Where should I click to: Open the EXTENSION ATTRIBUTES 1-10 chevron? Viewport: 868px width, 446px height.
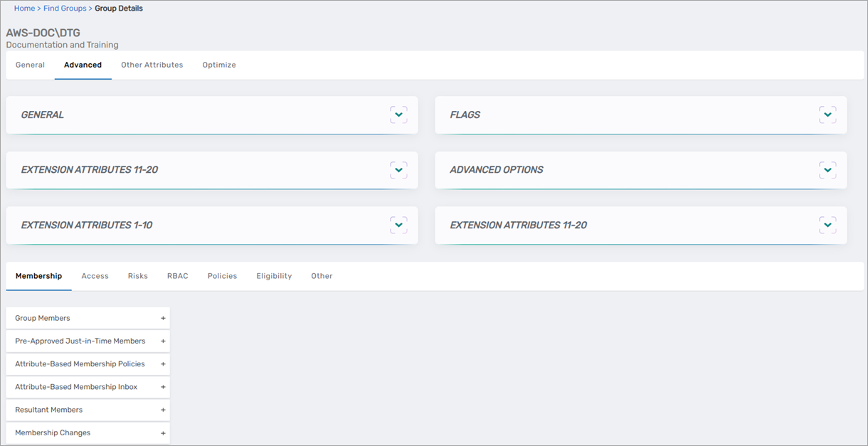point(398,224)
